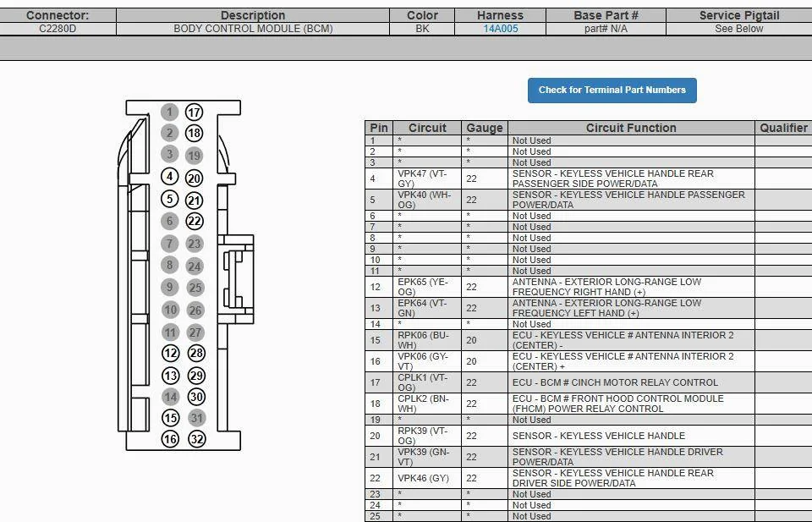Click the CPLK1 cinch motor relay control row

point(614,382)
